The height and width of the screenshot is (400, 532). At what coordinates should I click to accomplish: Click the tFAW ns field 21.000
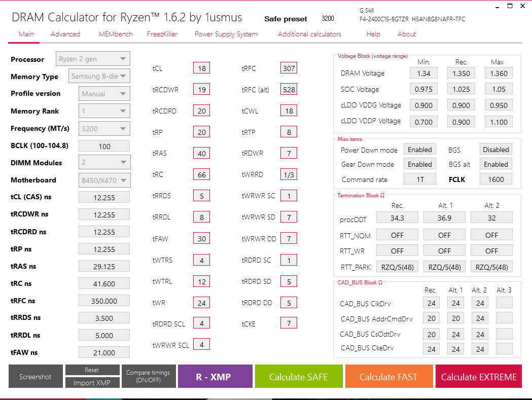[104, 352]
